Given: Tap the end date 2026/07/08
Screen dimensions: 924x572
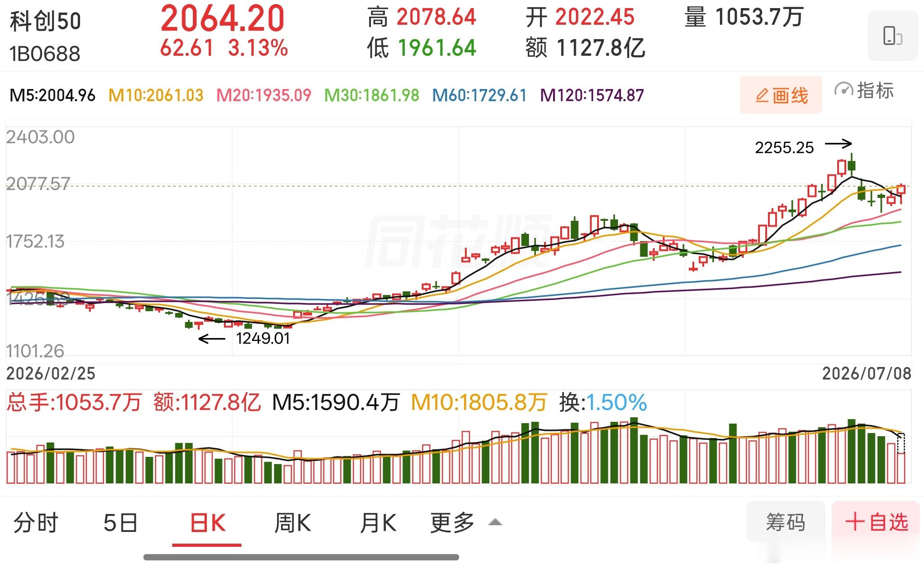Looking at the screenshot, I should (866, 374).
